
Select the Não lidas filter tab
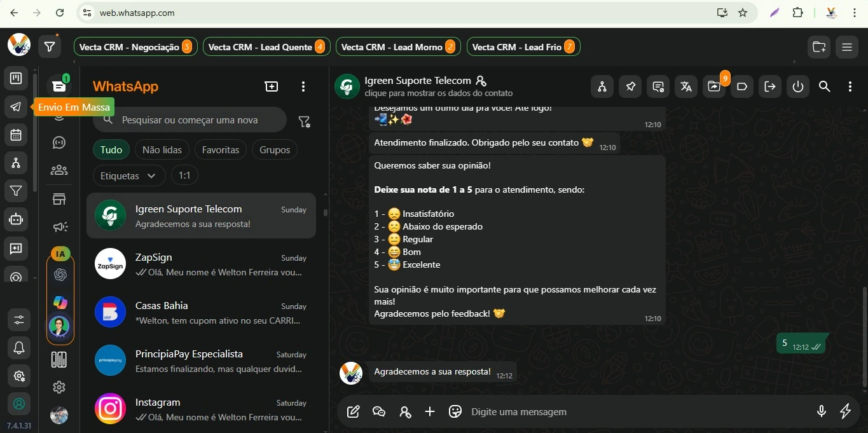162,150
